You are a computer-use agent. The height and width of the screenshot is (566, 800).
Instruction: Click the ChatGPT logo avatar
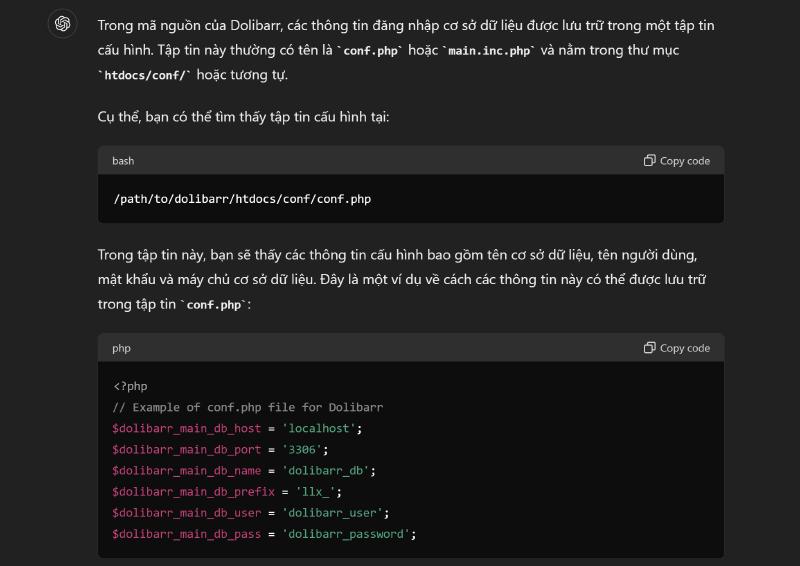[x=62, y=24]
